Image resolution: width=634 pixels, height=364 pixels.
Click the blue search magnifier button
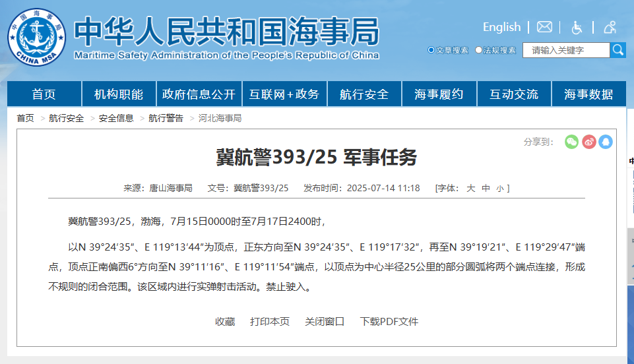pos(618,50)
